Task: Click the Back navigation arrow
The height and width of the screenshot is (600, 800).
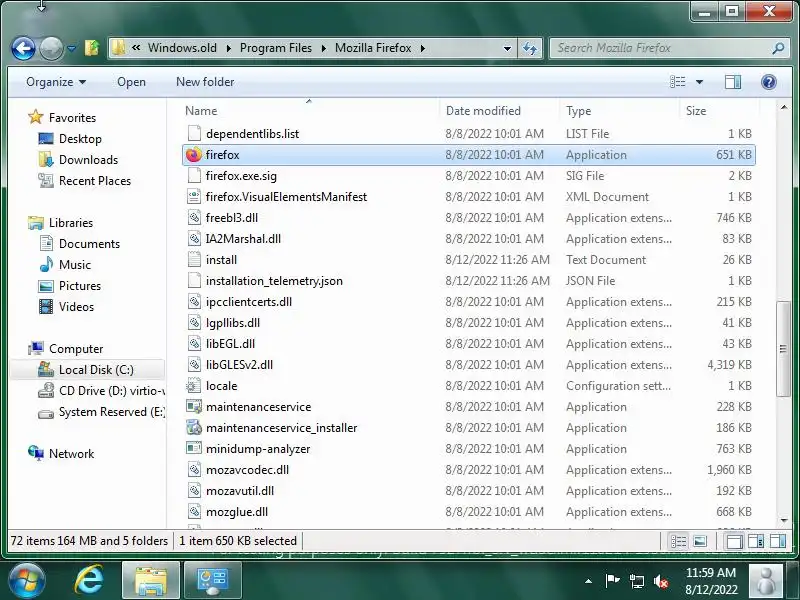Action: (23, 49)
